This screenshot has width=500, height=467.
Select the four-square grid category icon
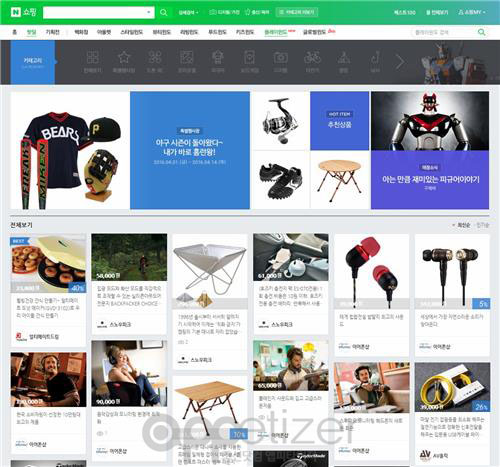pyautogui.click(x=92, y=57)
